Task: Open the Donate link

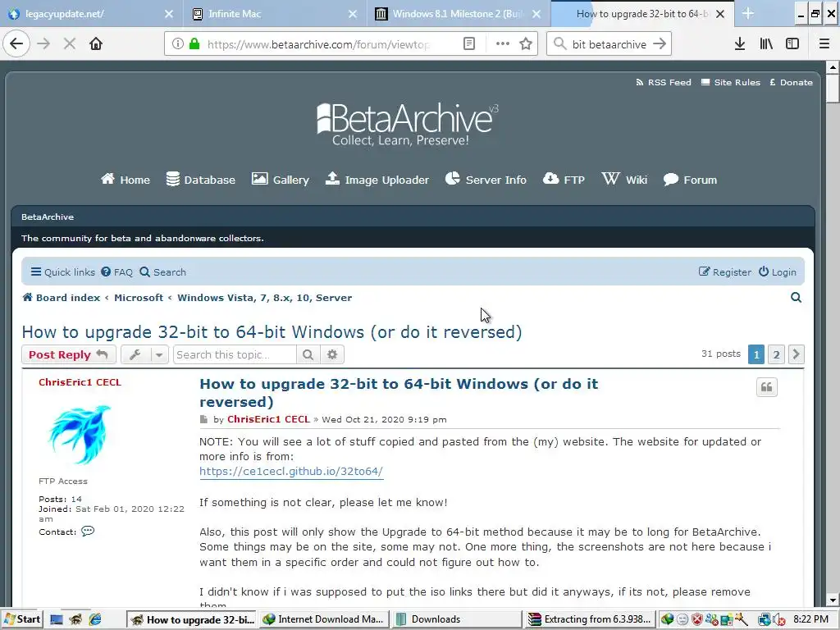Action: coord(791,83)
